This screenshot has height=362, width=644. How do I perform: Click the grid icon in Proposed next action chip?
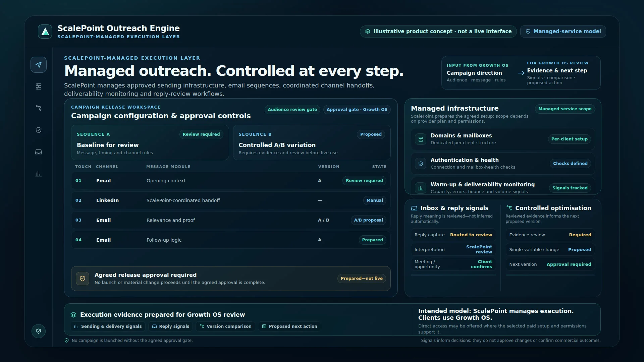point(264,326)
